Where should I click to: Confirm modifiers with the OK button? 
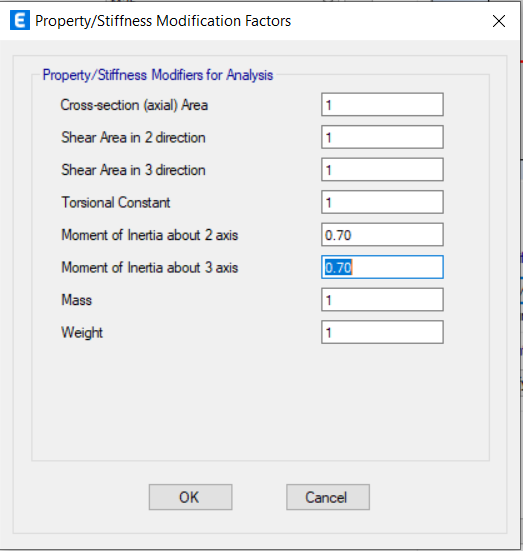pyautogui.click(x=191, y=497)
